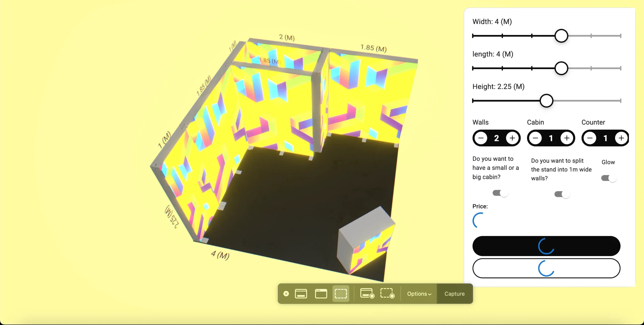Open the Options dropdown in capture toolbar
The height and width of the screenshot is (325, 644).
419,294
